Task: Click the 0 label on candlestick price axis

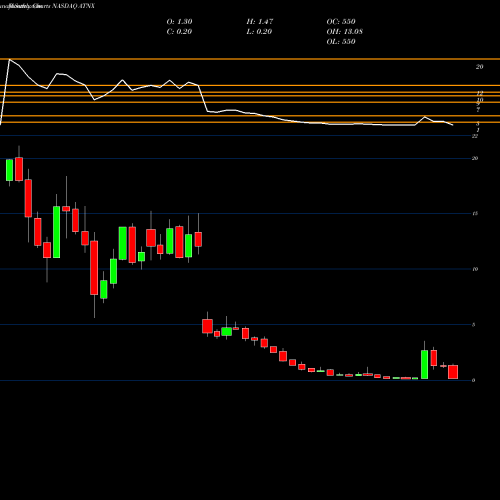Action: click(474, 380)
